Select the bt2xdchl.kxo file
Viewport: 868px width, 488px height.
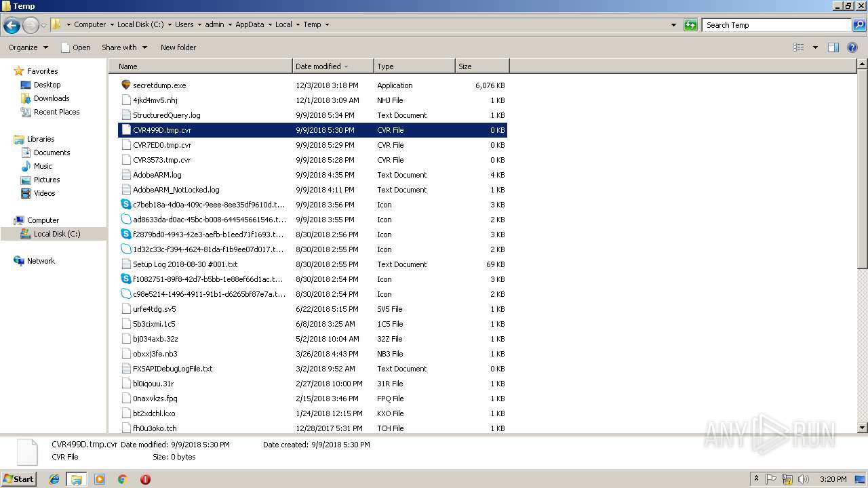pos(313,413)
